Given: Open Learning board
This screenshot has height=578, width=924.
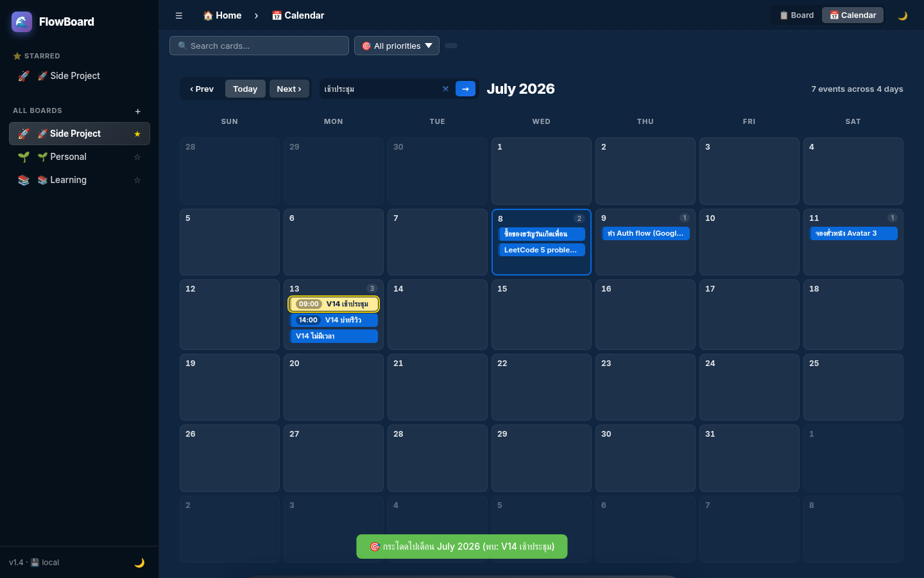Looking at the screenshot, I should coord(80,180).
